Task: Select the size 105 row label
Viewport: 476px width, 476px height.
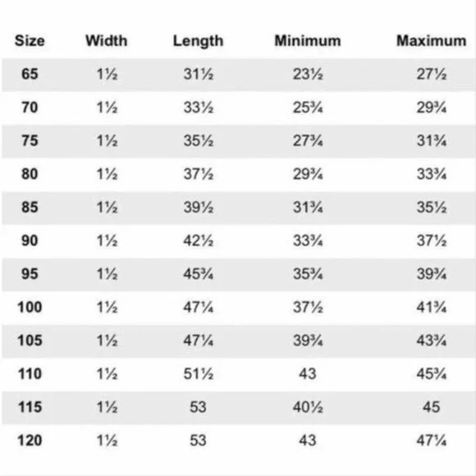Action: point(30,341)
